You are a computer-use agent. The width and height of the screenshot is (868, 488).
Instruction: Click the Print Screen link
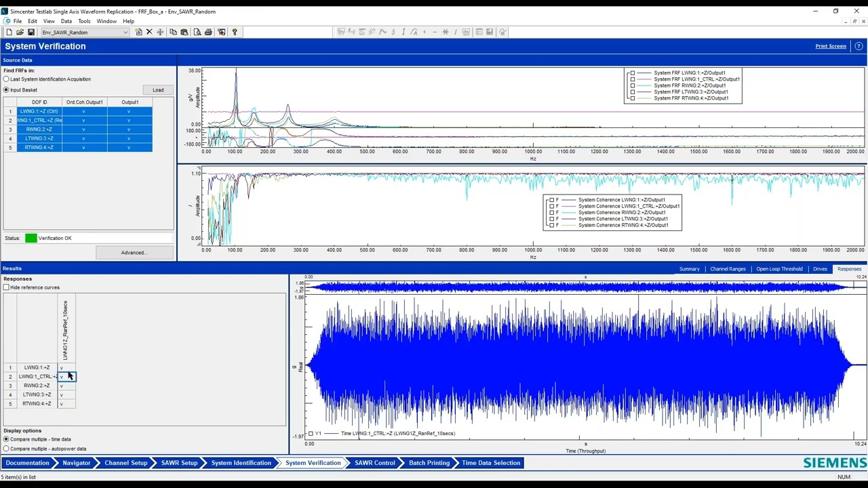point(831,46)
